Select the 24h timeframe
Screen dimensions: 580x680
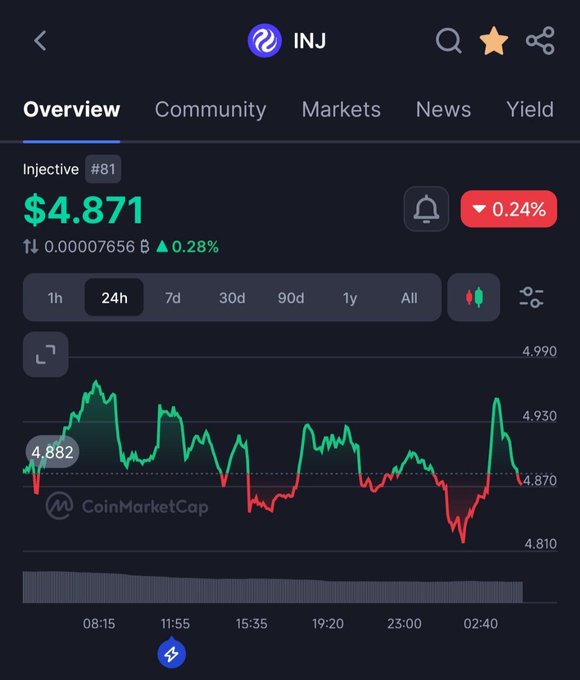(114, 298)
